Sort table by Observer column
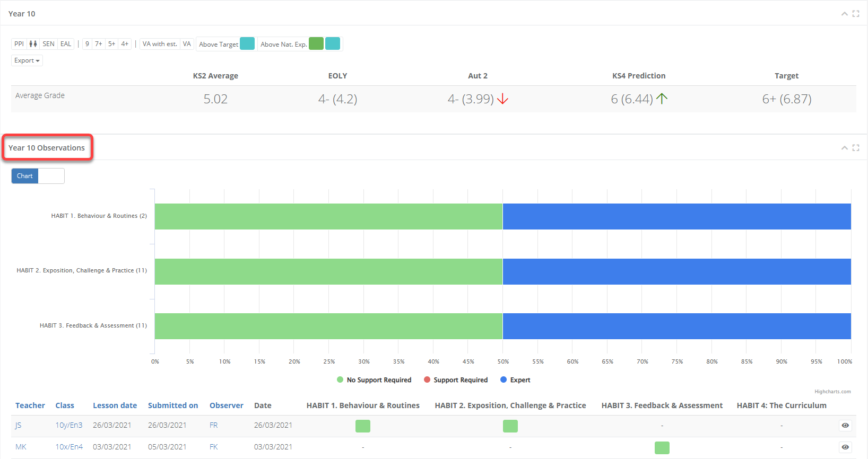 coord(227,405)
